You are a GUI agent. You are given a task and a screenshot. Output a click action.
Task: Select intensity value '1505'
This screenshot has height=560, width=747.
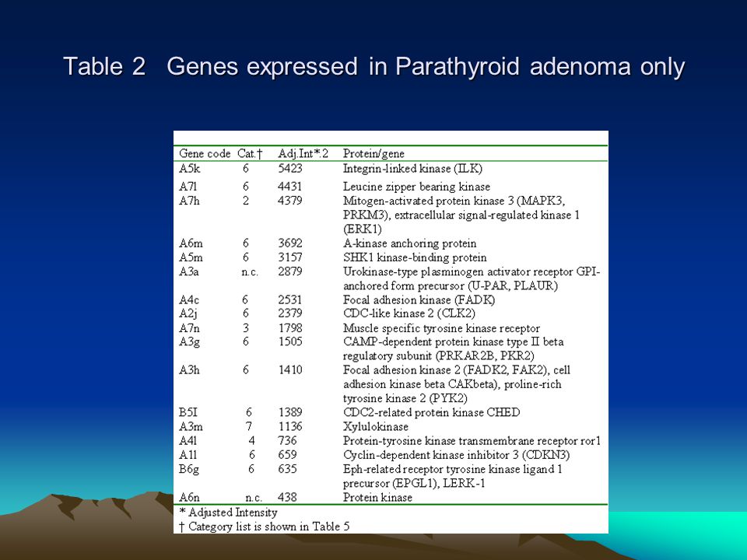290,342
